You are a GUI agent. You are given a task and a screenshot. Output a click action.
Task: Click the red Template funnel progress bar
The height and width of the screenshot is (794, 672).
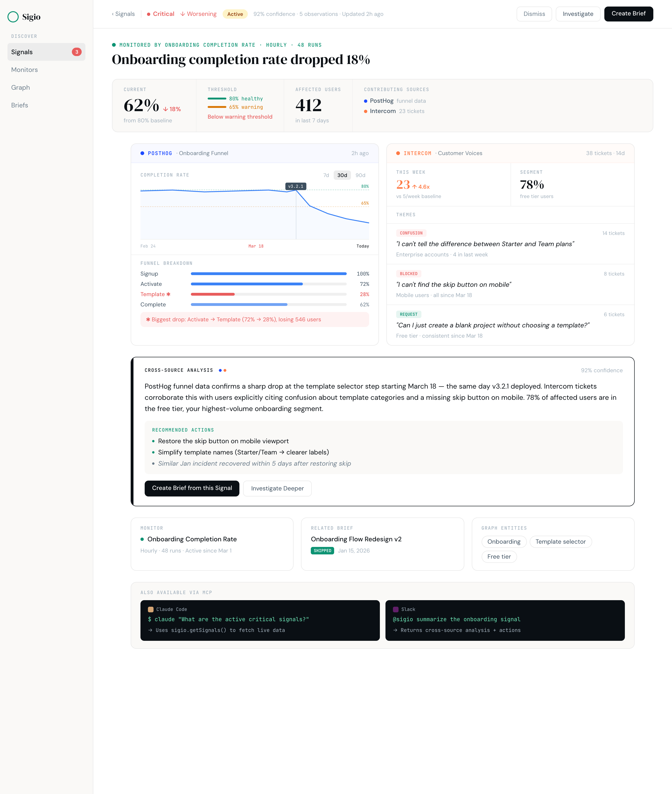213,294
